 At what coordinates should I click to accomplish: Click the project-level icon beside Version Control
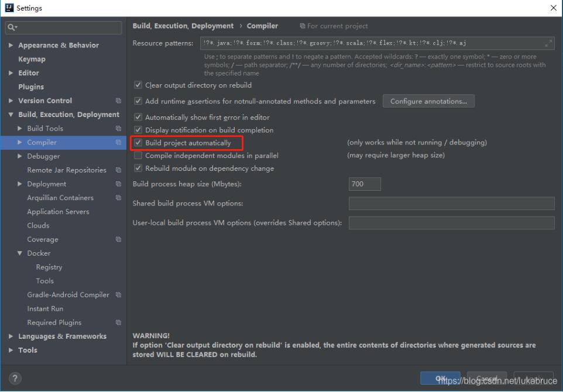pyautogui.click(x=118, y=101)
